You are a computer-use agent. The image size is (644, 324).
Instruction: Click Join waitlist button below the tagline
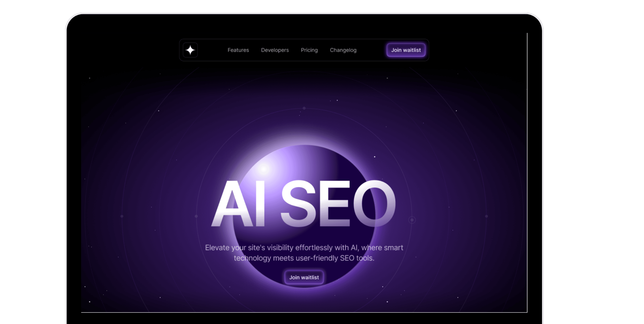point(304,277)
